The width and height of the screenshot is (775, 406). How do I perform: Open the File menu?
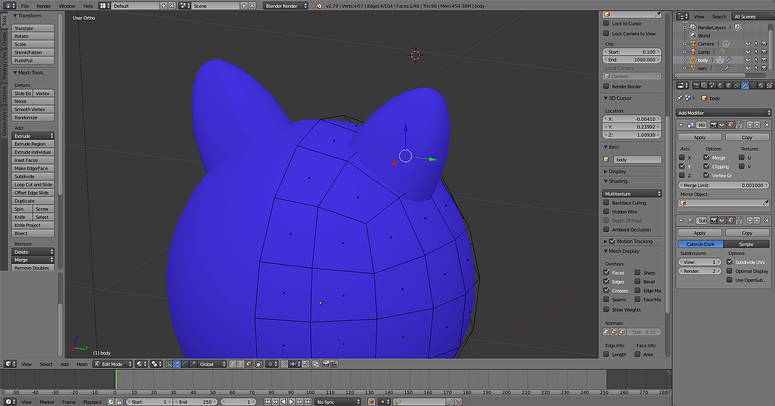[25, 6]
